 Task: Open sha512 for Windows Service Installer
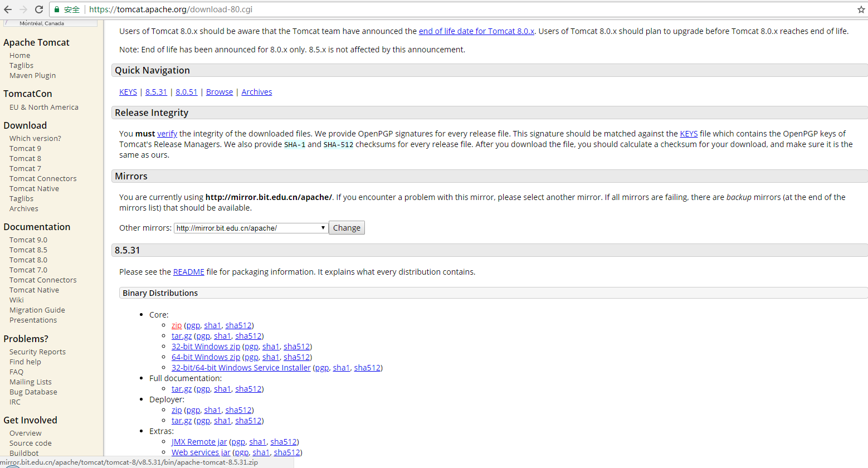tap(367, 368)
